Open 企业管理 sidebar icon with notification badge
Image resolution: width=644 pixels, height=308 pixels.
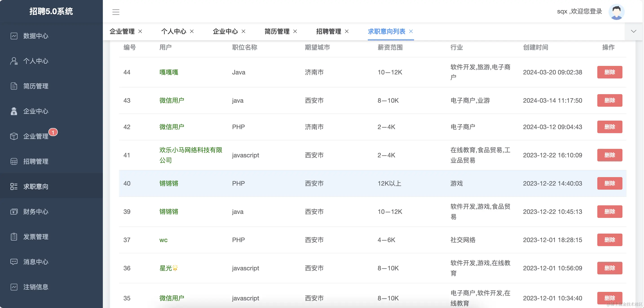click(x=14, y=136)
